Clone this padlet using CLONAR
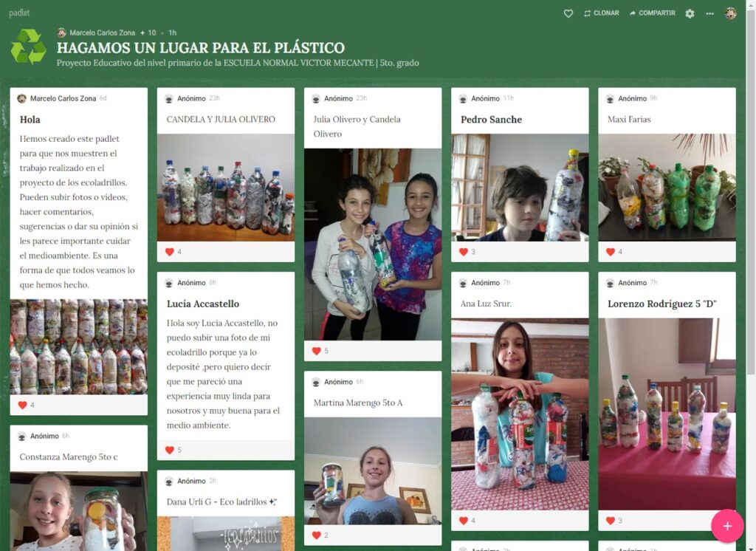 click(601, 13)
